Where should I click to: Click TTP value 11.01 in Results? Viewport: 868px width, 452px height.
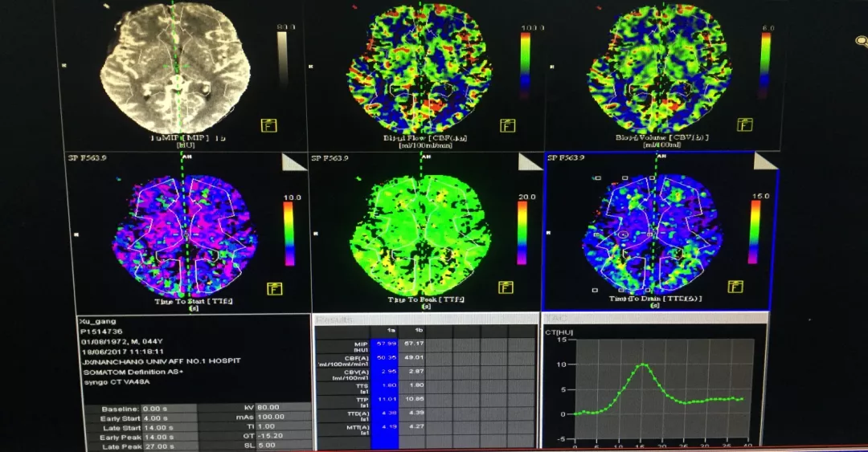point(387,399)
